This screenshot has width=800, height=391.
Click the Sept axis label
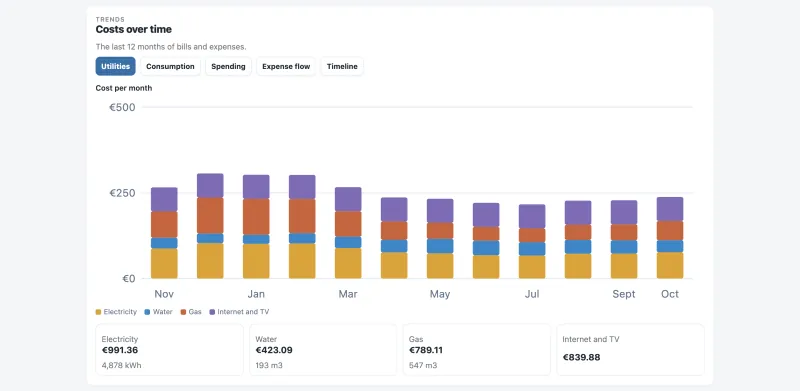[624, 294]
